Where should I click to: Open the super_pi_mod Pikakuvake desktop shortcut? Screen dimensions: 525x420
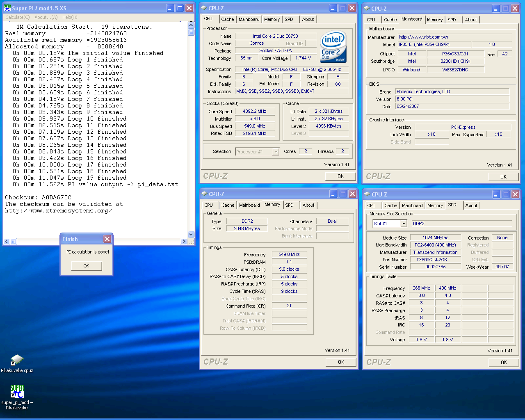(17, 397)
